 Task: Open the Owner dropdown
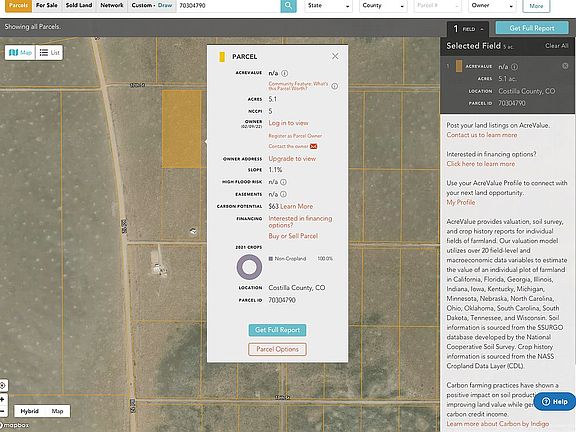(x=492, y=6)
